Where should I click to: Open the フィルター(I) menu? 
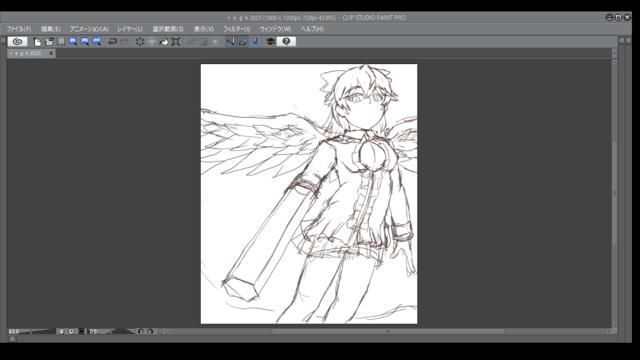click(x=237, y=29)
